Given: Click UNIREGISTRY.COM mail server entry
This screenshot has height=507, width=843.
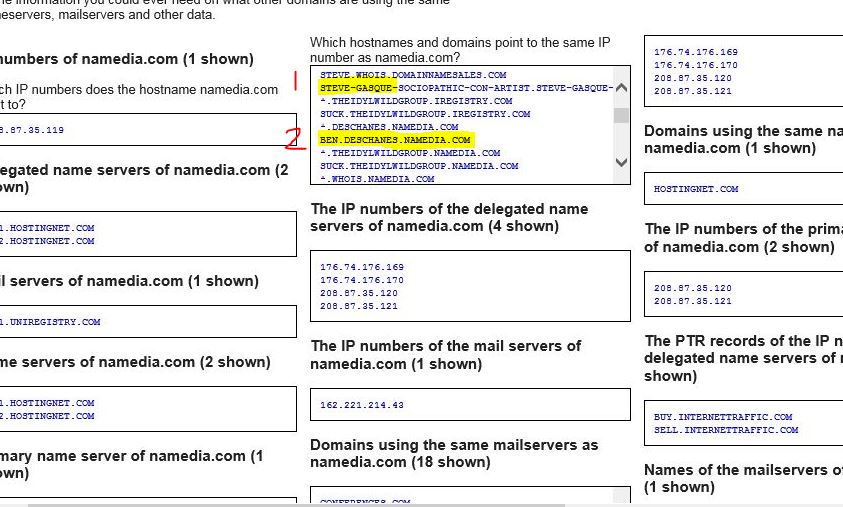Looking at the screenshot, I should coord(52,322).
